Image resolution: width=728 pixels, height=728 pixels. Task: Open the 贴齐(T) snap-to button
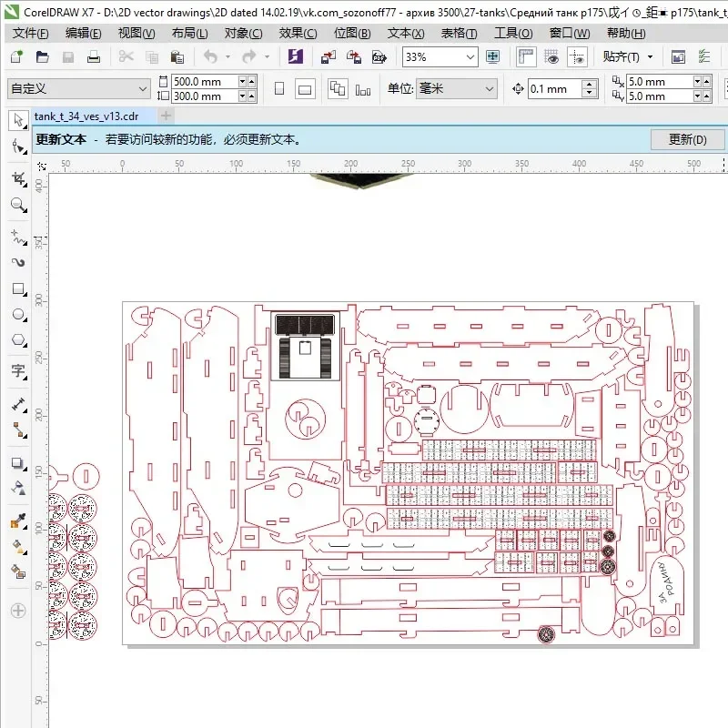click(x=627, y=56)
